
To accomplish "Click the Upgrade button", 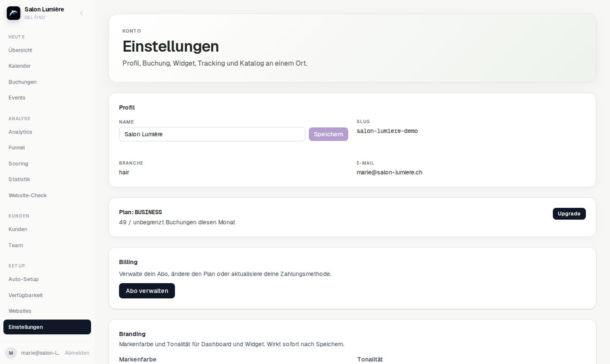I will click(569, 214).
